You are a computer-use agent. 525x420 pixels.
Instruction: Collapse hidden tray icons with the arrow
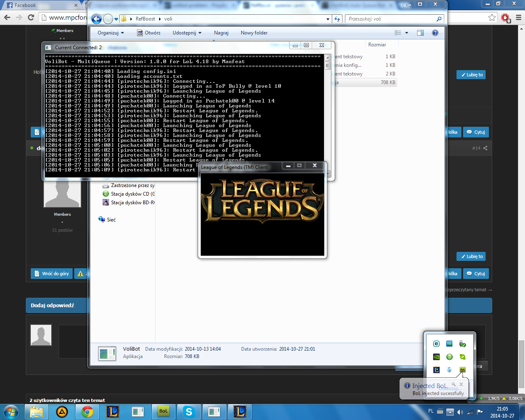click(450, 412)
